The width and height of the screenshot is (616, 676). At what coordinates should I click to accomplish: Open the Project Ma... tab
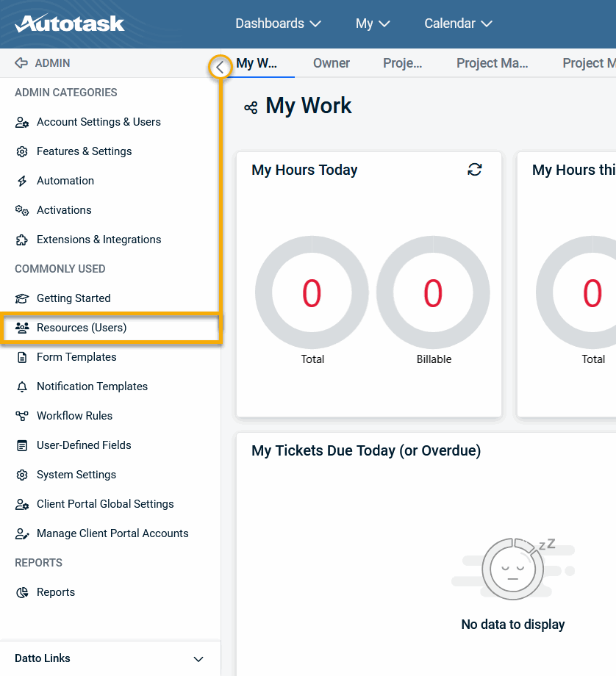click(x=493, y=63)
